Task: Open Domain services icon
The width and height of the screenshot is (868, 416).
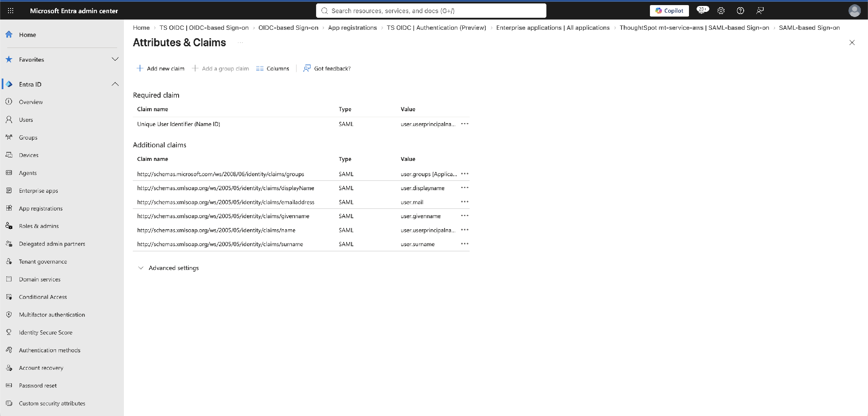Action: pyautogui.click(x=9, y=279)
